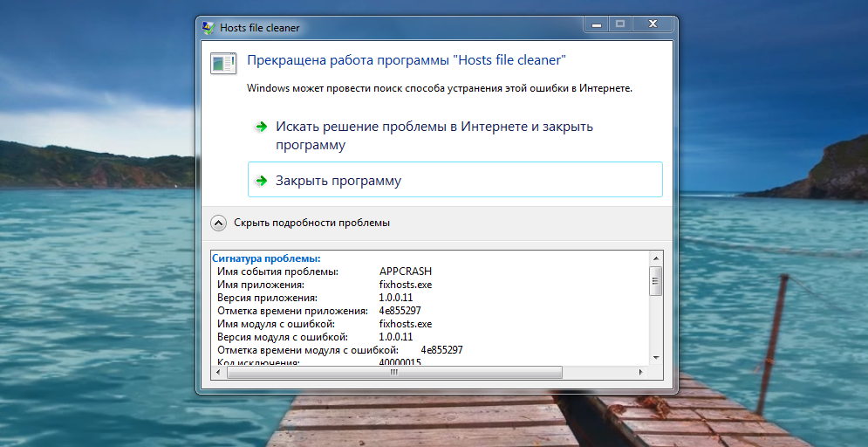Click fixhosts.exe in the Имя приложения row

405,285
